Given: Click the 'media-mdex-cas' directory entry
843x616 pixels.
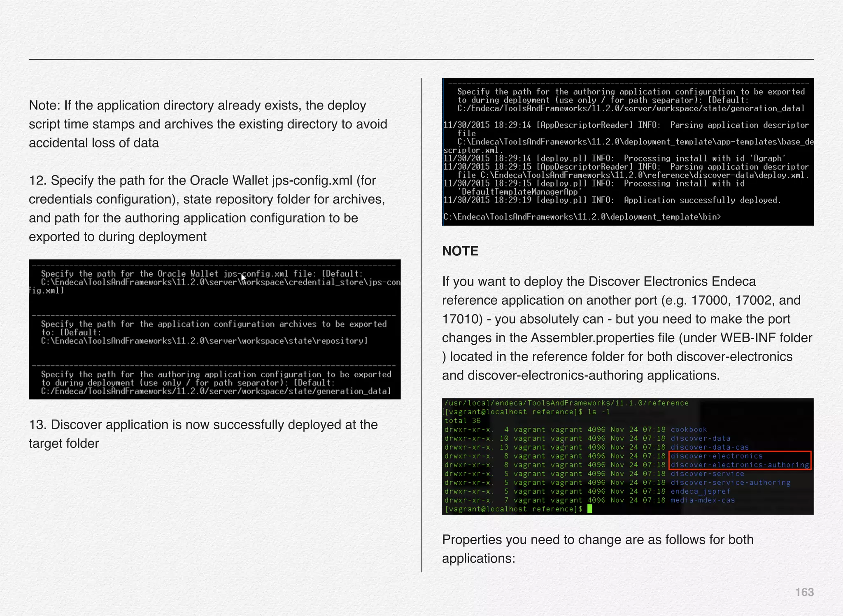Looking at the screenshot, I should (x=703, y=500).
